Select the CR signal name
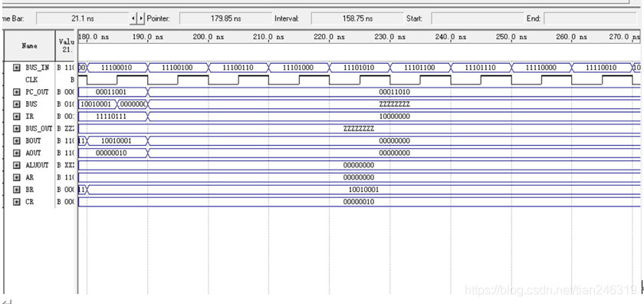This screenshot has width=644, height=304. [x=29, y=202]
